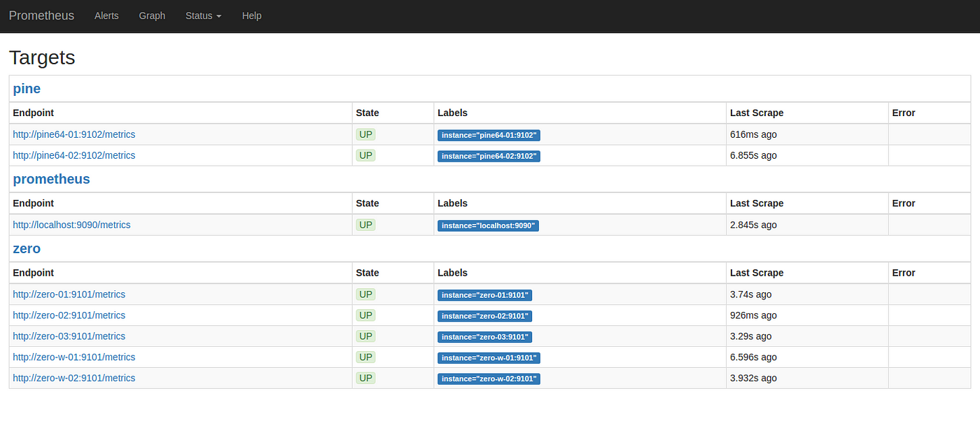Image resolution: width=980 pixels, height=428 pixels.
Task: Select the "3.74s ago" last scrape value
Action: pyautogui.click(x=751, y=294)
